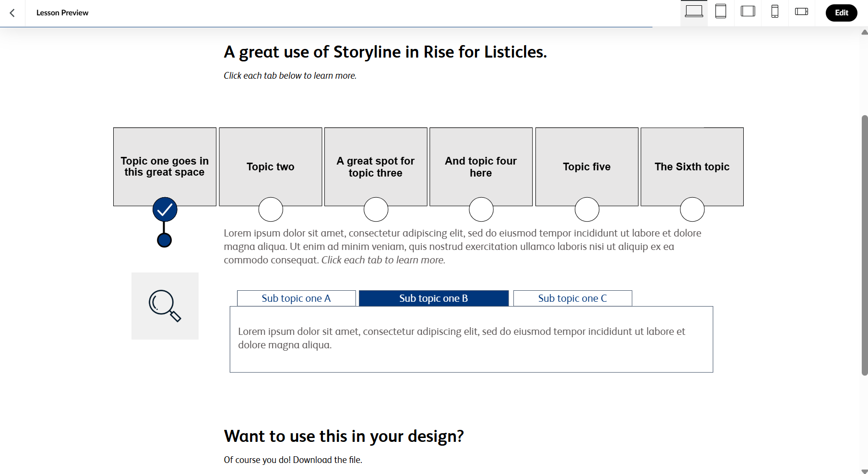The image size is (868, 474).
Task: Select the desktop preview icon
Action: (694, 12)
